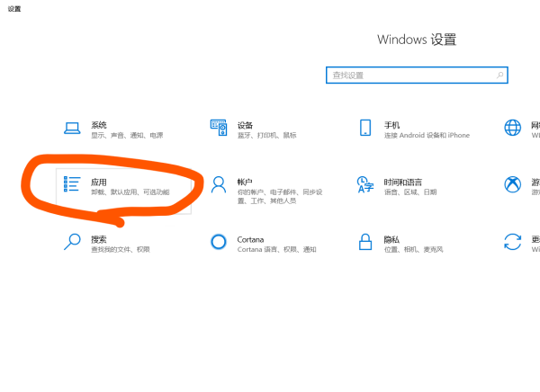Click 显示、声音、通知、电源 description
Screen dimensions: 540x392
(x=127, y=135)
